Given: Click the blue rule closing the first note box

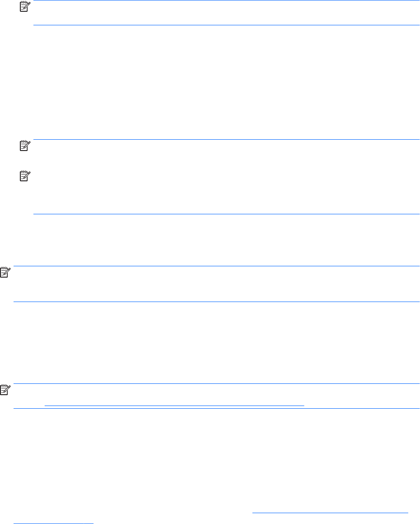Looking at the screenshot, I should pyautogui.click(x=226, y=25).
